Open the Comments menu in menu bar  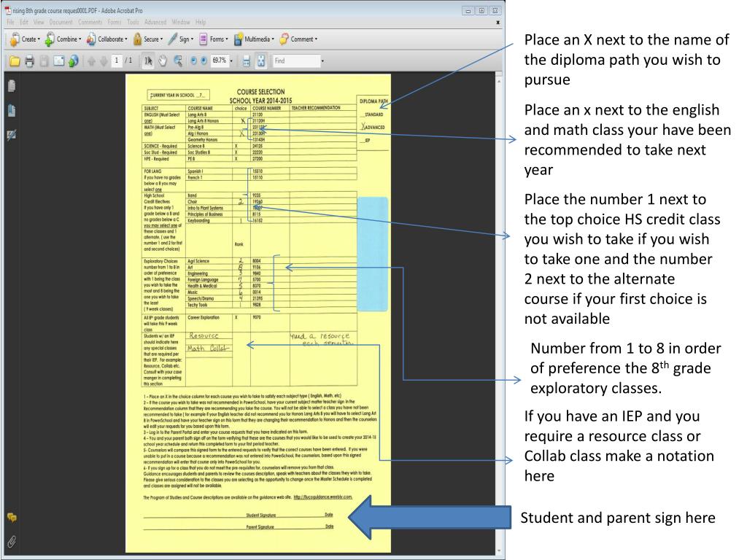coord(90,23)
